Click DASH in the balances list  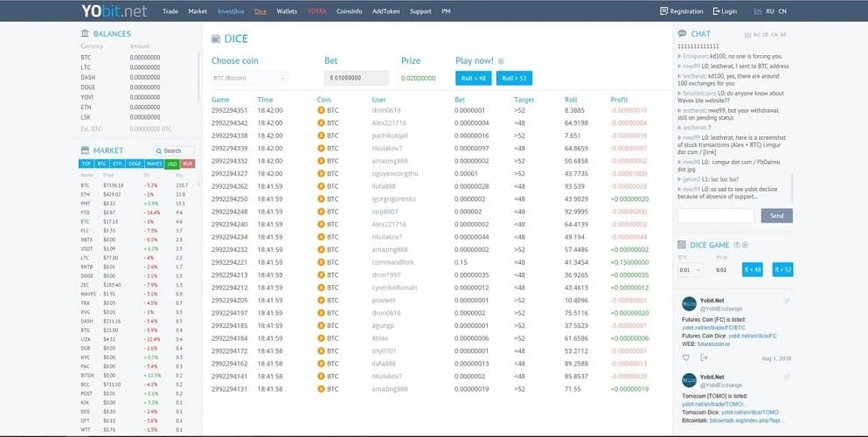coord(88,78)
